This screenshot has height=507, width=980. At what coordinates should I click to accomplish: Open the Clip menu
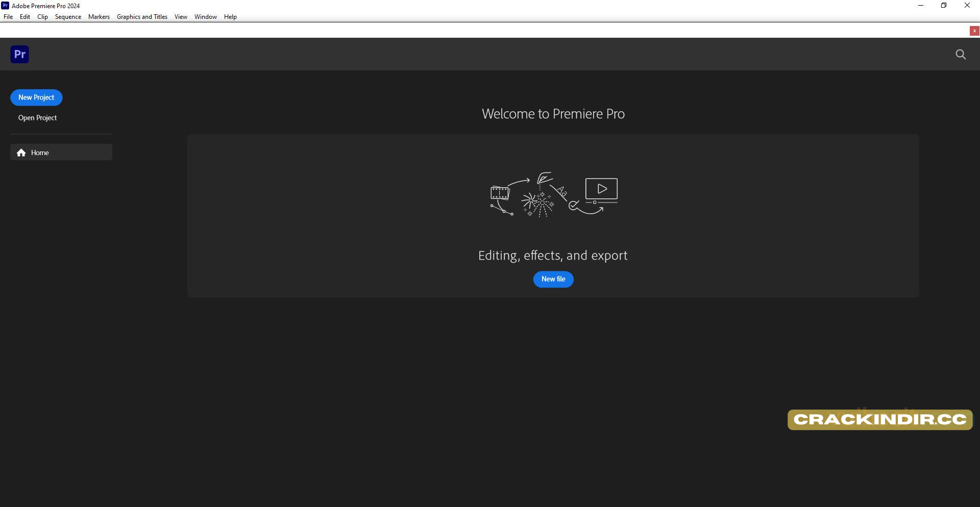point(43,17)
